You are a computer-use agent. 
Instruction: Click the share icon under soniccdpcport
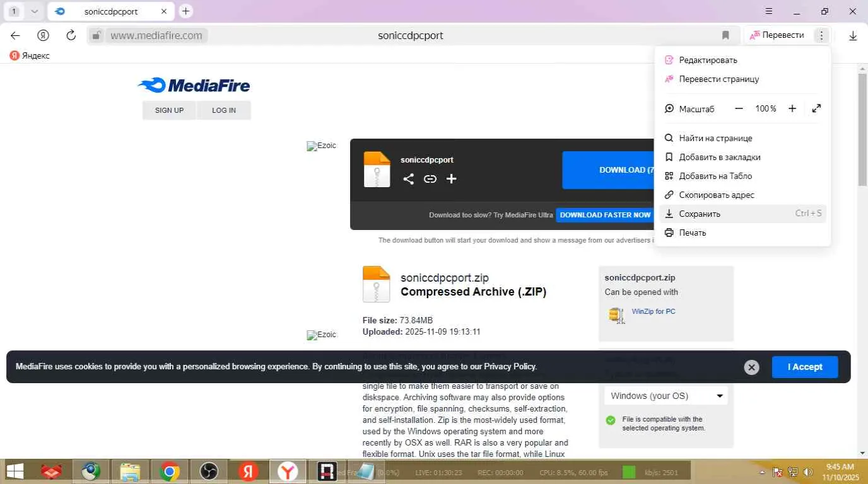(409, 179)
